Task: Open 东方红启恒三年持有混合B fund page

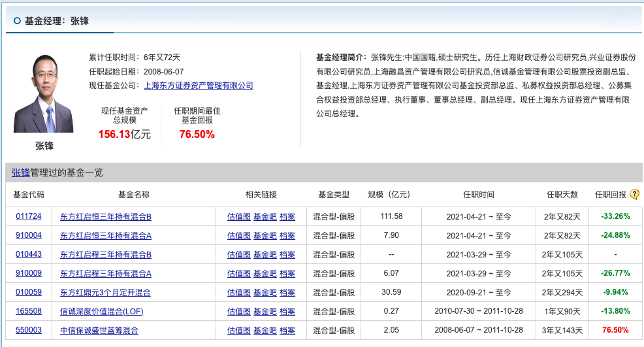Action: click(106, 216)
